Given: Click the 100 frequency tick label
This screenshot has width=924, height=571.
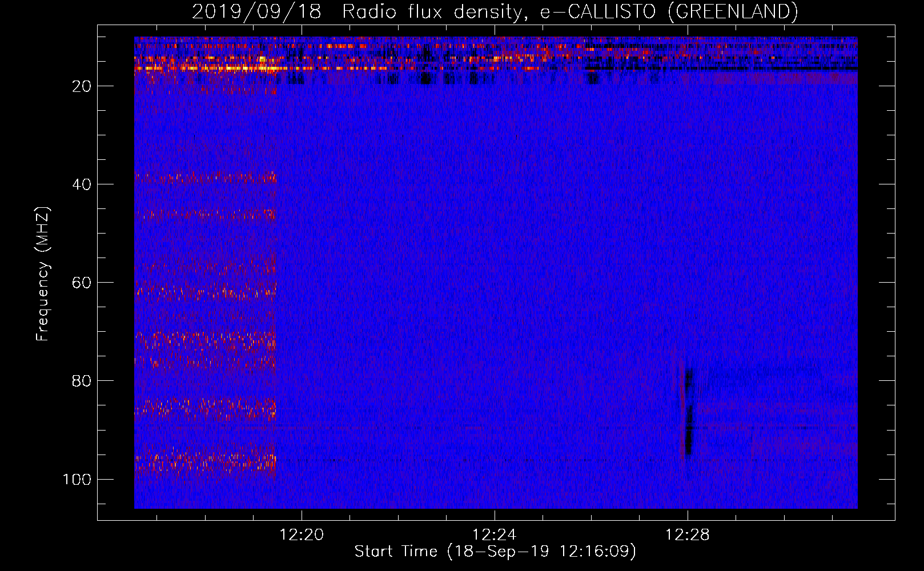Looking at the screenshot, I should [x=77, y=479].
